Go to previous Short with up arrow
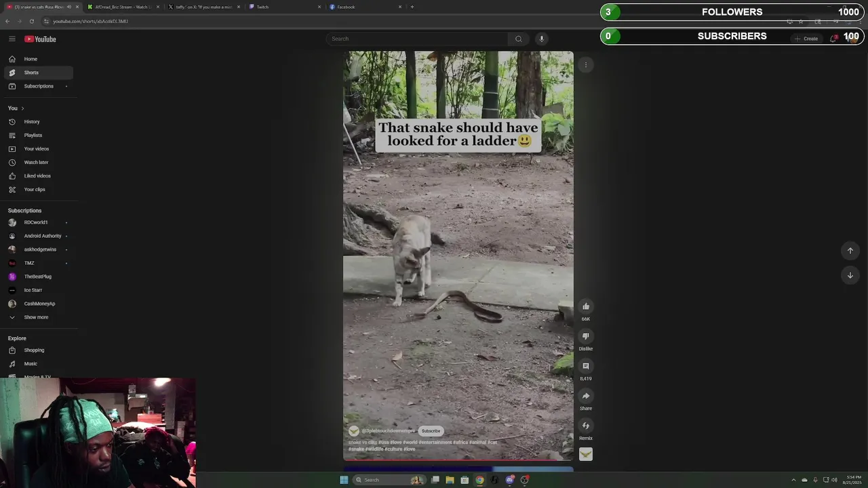This screenshot has width=868, height=488. click(850, 251)
